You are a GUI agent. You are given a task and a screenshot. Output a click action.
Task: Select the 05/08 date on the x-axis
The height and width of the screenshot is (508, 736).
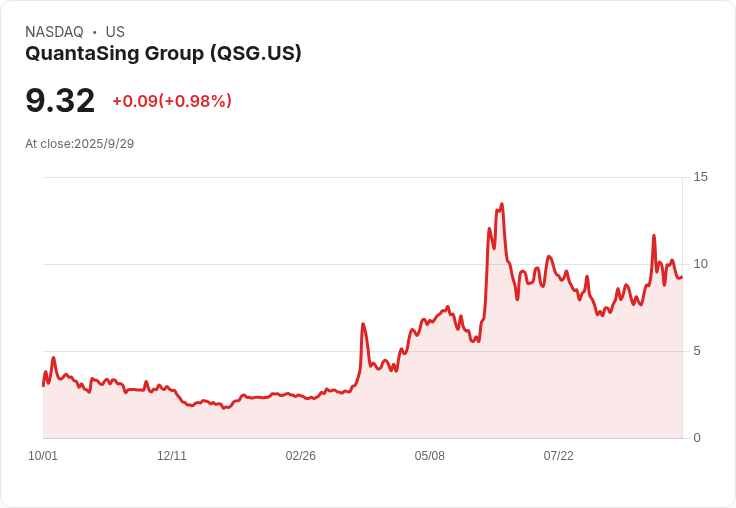point(430,456)
